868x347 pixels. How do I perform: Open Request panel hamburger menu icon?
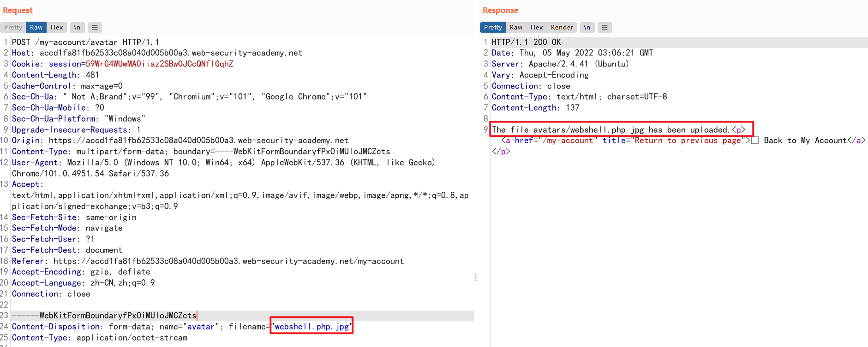tap(95, 27)
